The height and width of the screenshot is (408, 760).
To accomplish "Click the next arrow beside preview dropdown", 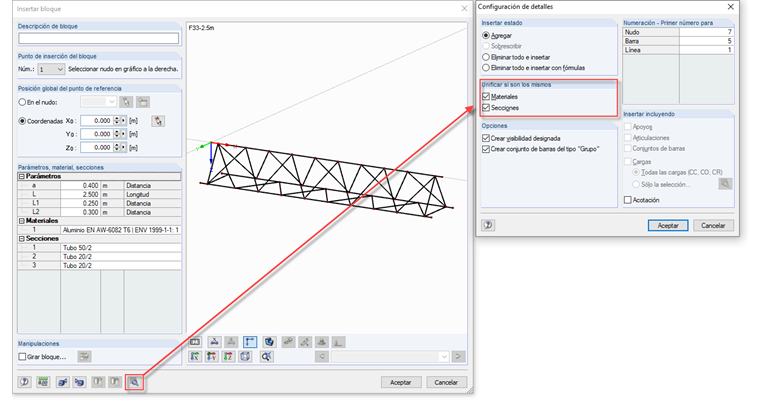I will pyautogui.click(x=458, y=357).
